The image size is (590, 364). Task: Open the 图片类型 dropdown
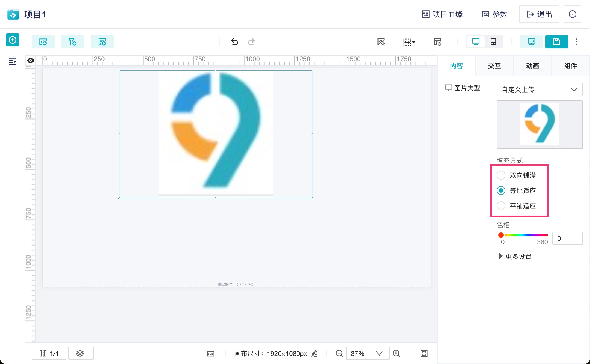coord(540,89)
